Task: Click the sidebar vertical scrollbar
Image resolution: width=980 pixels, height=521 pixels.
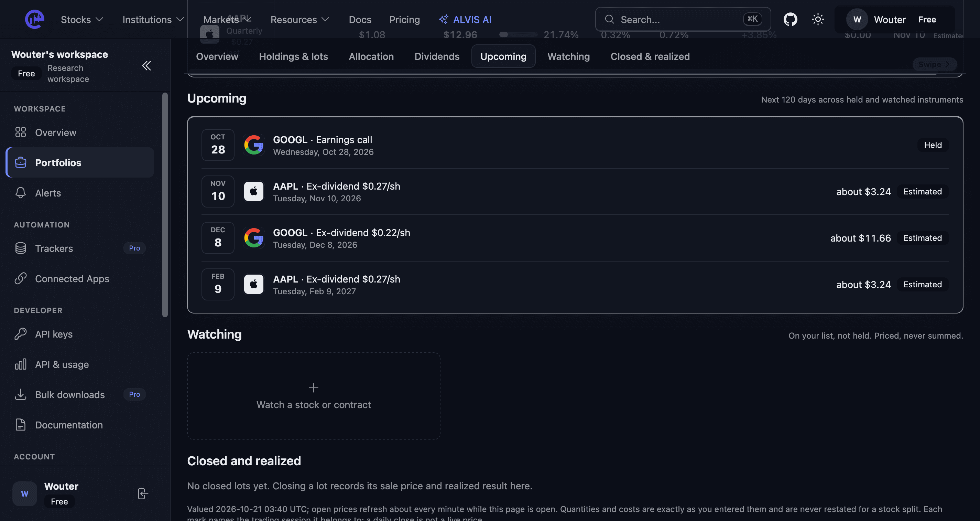Action: (165, 204)
